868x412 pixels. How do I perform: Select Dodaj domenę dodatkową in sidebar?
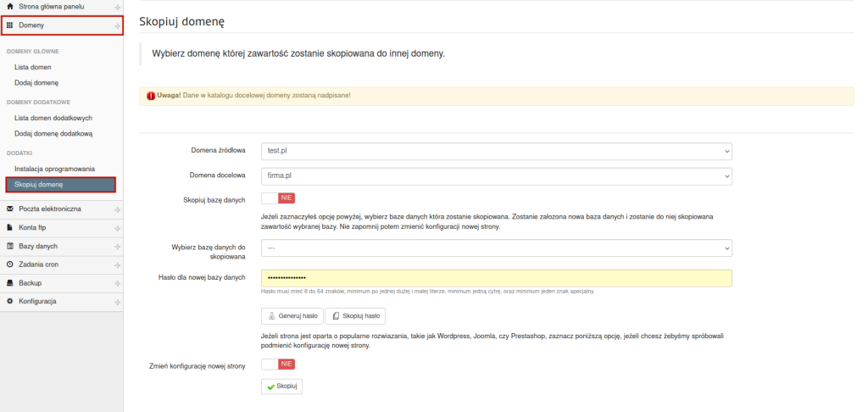click(53, 133)
